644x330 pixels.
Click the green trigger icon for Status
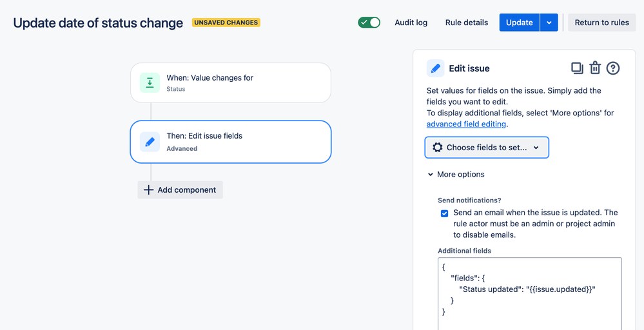[x=150, y=82]
